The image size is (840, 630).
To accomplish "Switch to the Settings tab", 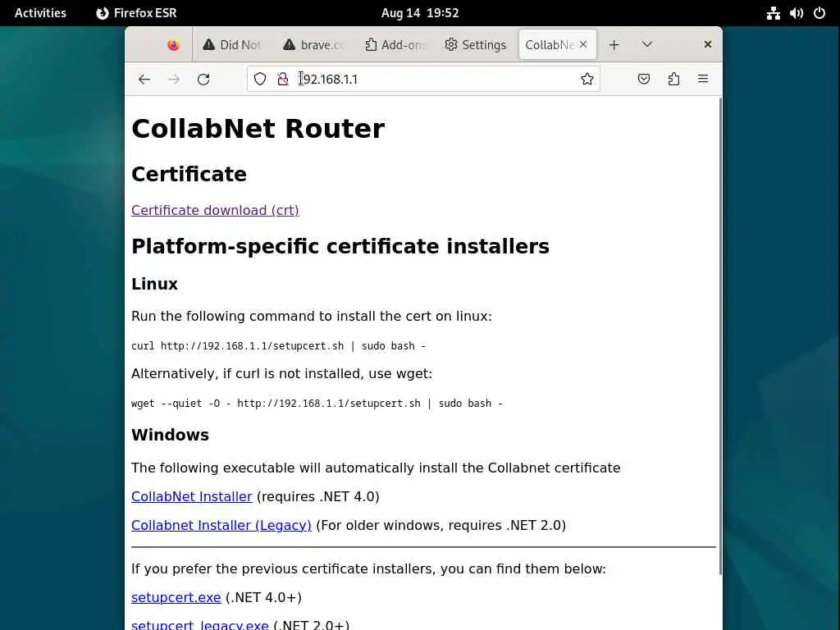I will pyautogui.click(x=476, y=45).
